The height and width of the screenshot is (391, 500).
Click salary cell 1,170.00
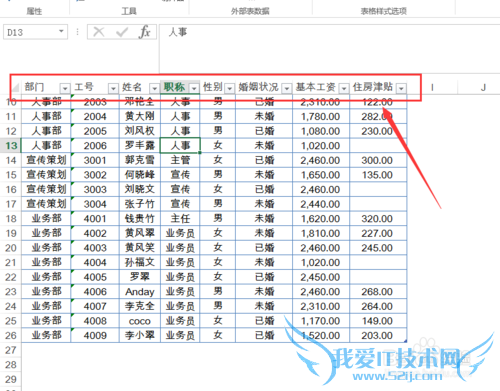pos(321,321)
